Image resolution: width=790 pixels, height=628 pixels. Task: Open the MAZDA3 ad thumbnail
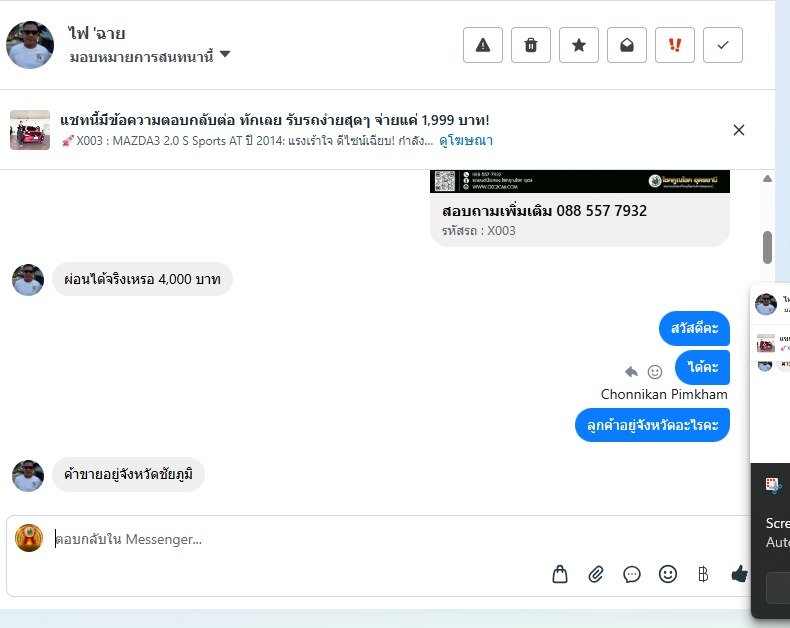[30, 130]
